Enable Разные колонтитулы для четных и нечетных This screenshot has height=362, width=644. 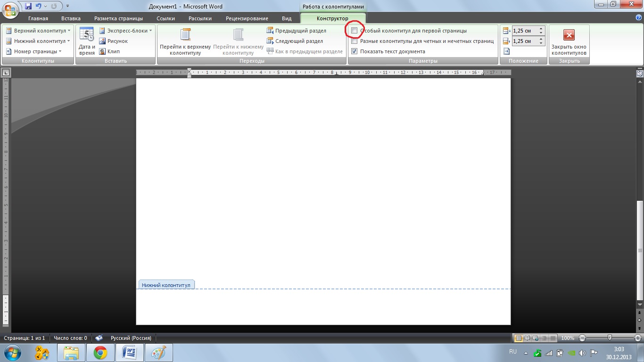(x=355, y=41)
